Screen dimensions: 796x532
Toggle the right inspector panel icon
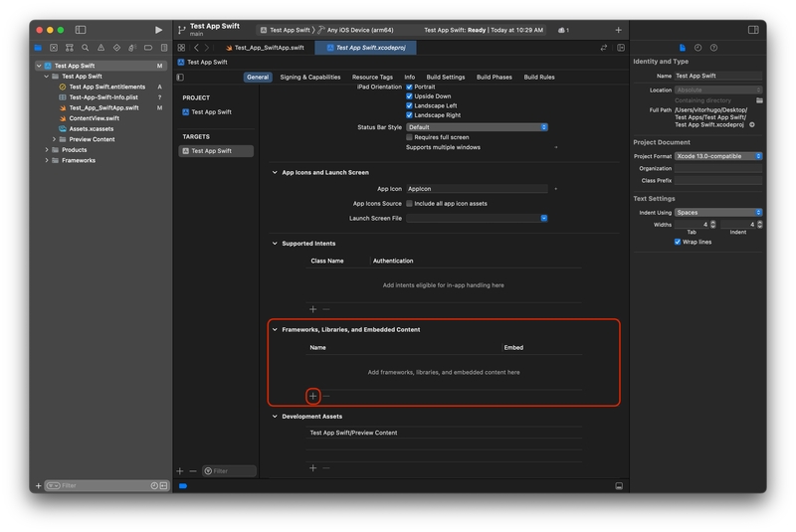pyautogui.click(x=753, y=30)
